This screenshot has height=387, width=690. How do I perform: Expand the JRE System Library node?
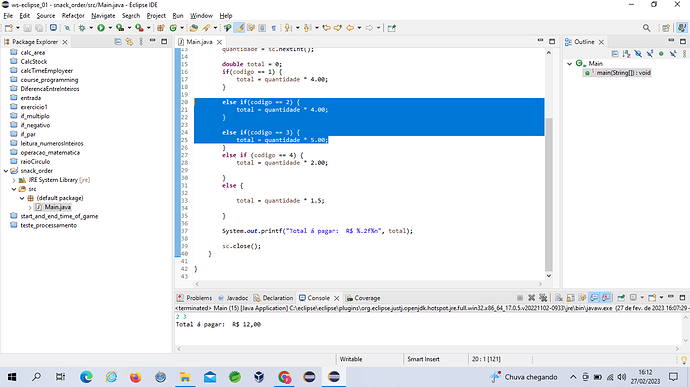(14, 180)
